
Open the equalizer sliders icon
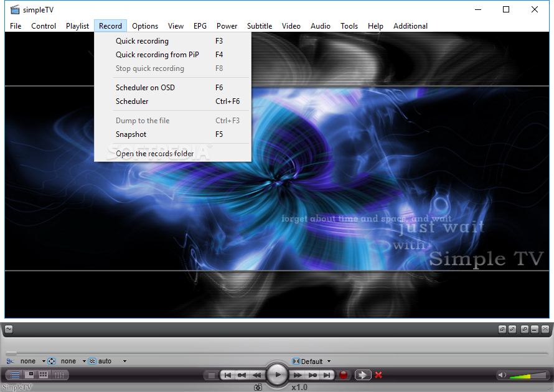[59, 375]
